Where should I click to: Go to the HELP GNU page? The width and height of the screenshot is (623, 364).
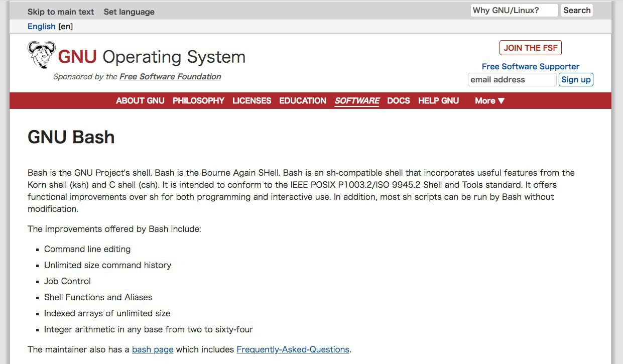click(438, 100)
